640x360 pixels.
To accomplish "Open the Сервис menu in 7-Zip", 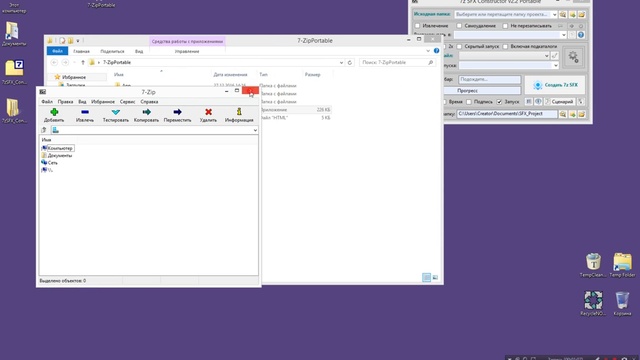I will point(127,102).
